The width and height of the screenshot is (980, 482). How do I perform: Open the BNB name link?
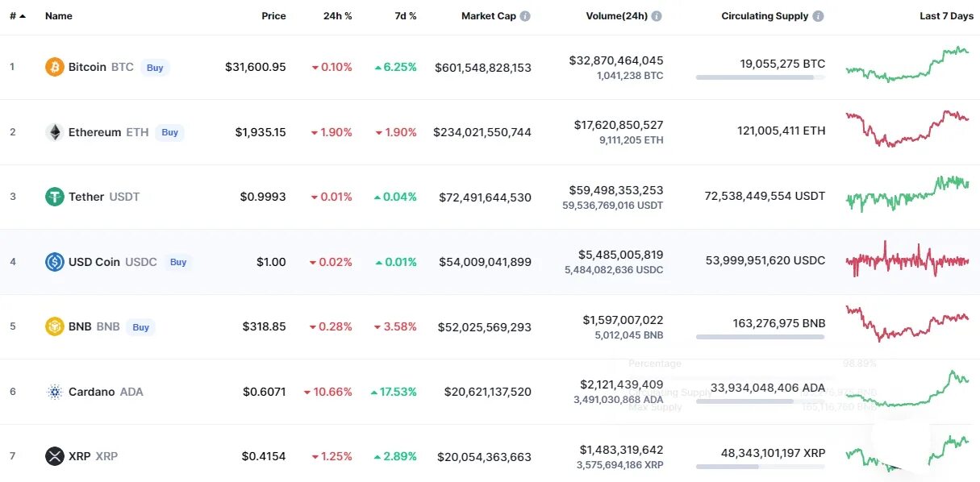point(94,326)
